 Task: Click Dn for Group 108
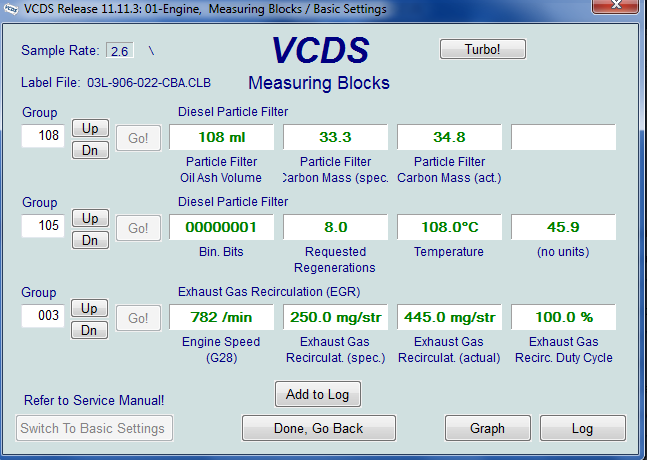[89, 150]
